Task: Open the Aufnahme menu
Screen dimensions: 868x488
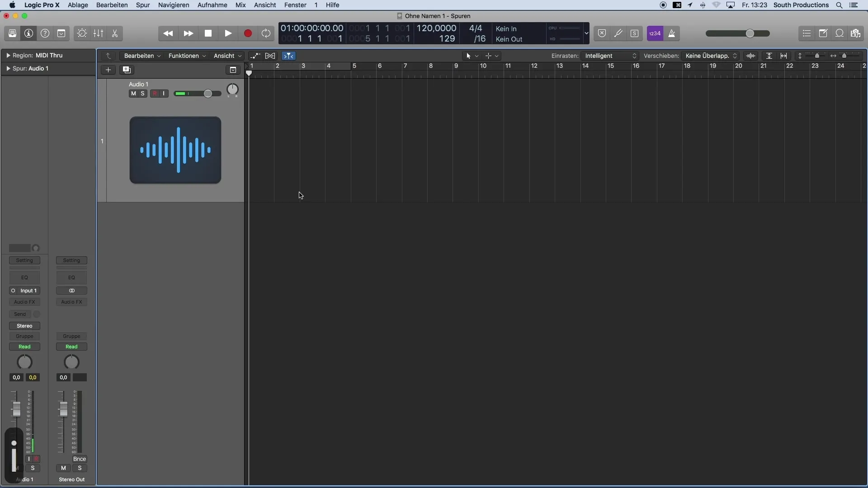Action: 212,5
